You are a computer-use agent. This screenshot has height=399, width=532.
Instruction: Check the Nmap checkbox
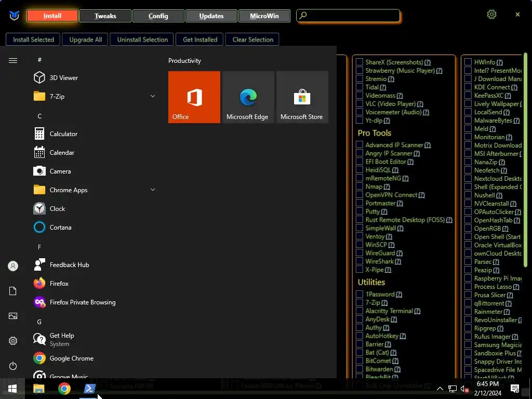point(360,187)
